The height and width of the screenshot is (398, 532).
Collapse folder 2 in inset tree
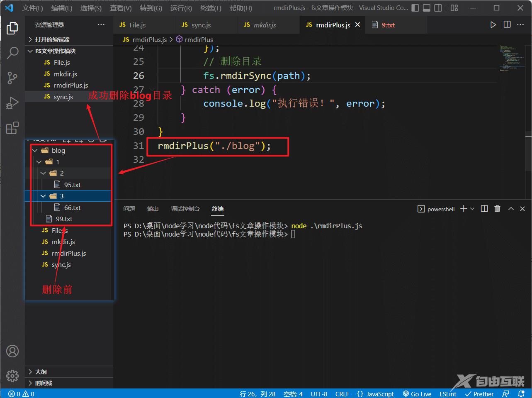coord(43,173)
